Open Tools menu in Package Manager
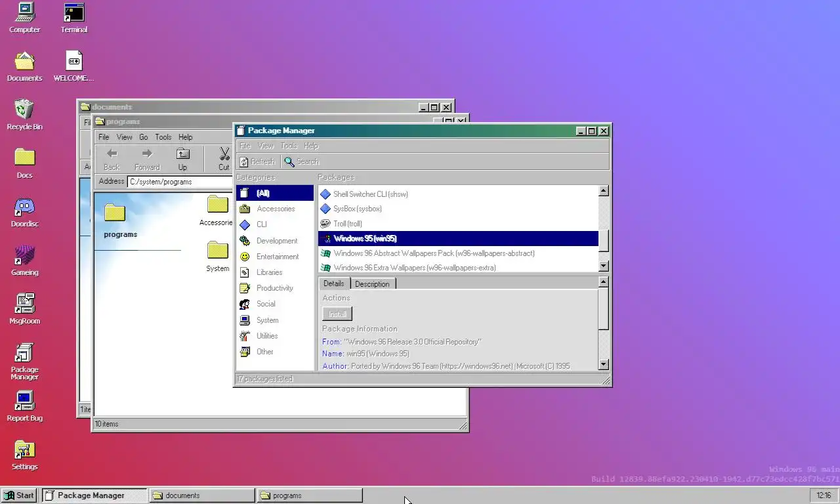This screenshot has height=504, width=840. click(x=289, y=146)
